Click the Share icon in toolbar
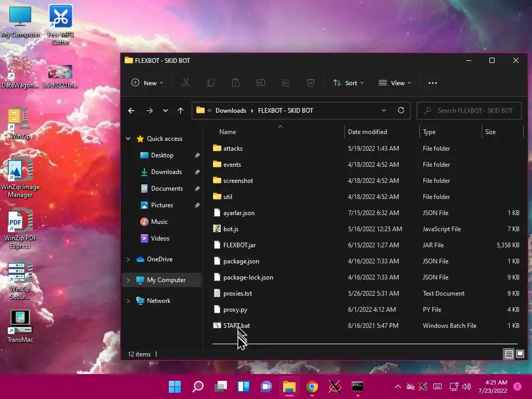 [x=286, y=83]
